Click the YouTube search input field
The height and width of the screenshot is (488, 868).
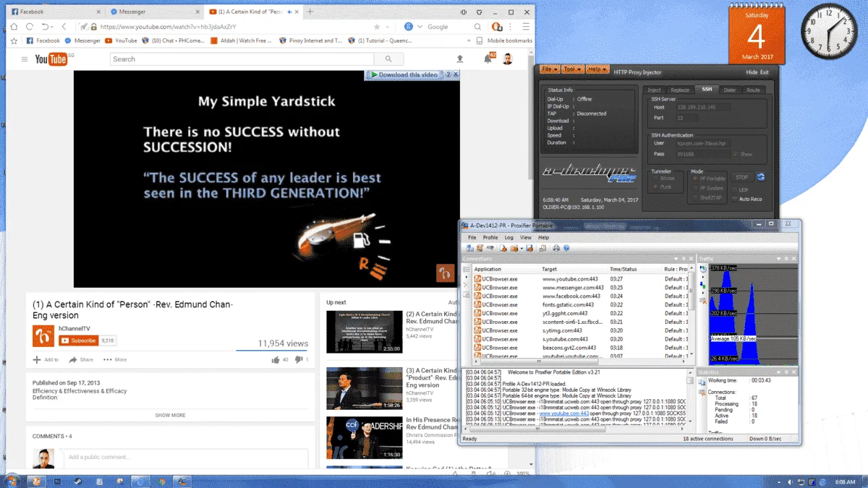point(243,59)
